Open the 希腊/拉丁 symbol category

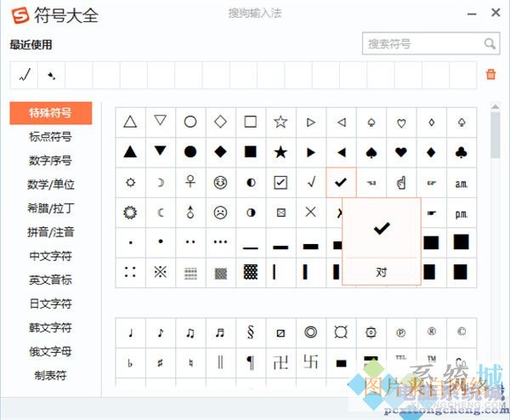(50, 207)
